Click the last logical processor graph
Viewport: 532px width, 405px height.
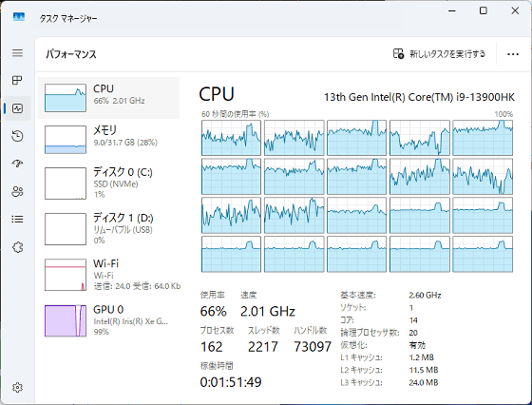pyautogui.click(x=483, y=254)
